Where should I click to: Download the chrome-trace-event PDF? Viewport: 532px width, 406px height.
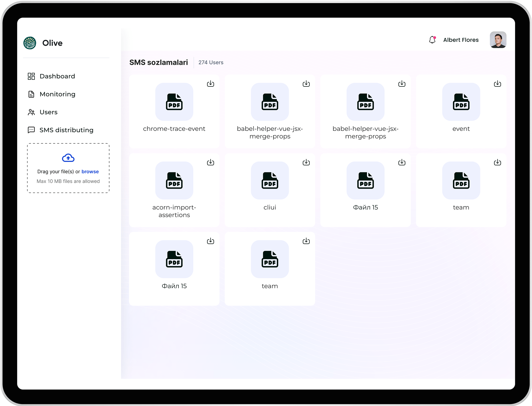[x=210, y=84]
